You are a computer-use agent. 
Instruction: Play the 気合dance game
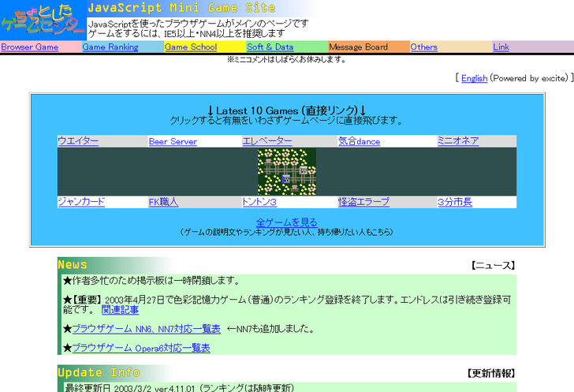(359, 142)
